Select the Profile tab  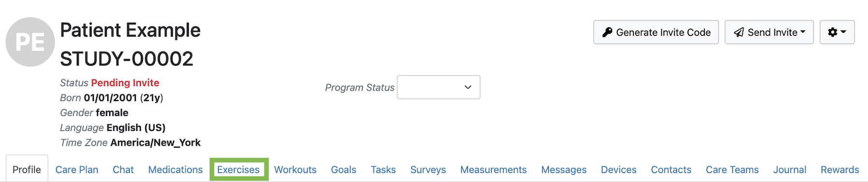(x=27, y=170)
